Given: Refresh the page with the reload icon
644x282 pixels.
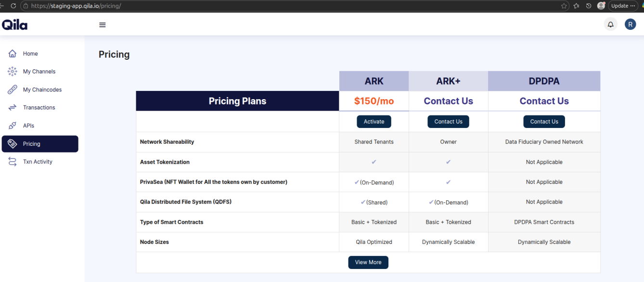Looking at the screenshot, I should tap(13, 6).
